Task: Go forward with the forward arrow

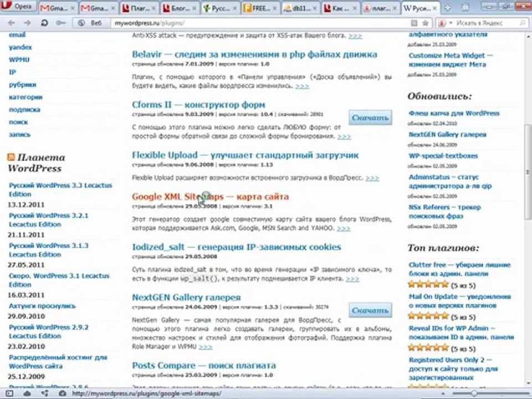Action: (x=28, y=23)
